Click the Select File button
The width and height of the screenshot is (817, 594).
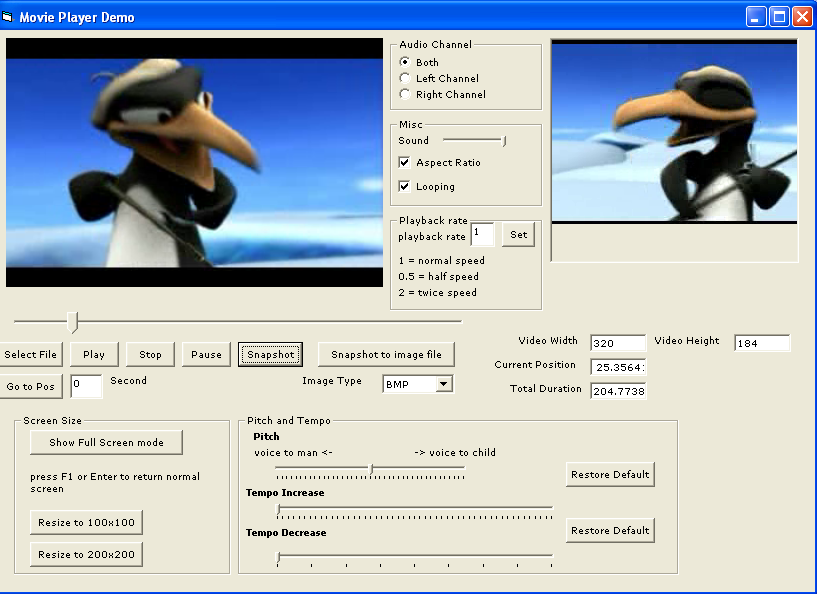[x=31, y=354]
